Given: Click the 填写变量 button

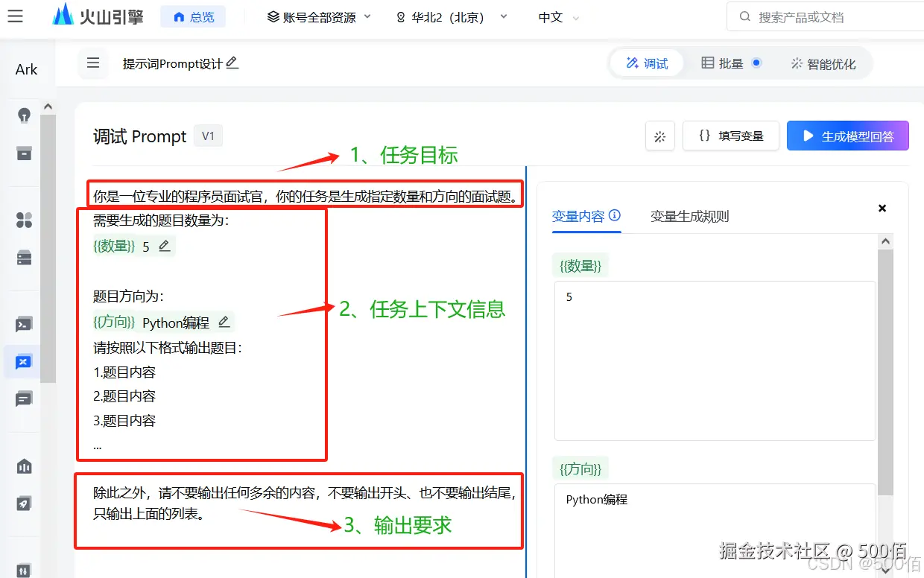Looking at the screenshot, I should [730, 136].
